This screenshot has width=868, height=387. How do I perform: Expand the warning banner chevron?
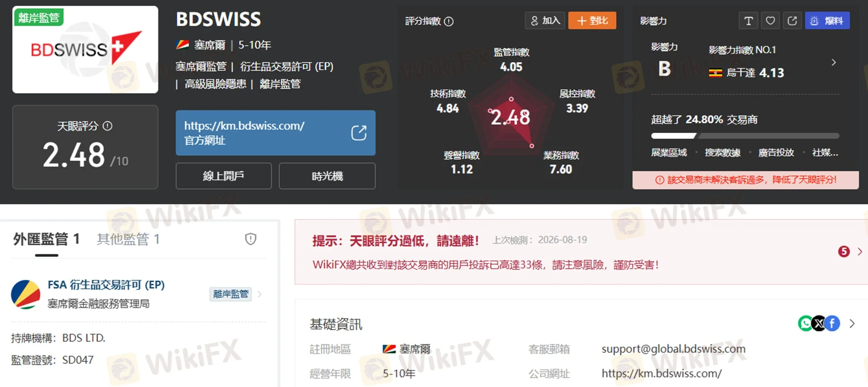(x=860, y=251)
